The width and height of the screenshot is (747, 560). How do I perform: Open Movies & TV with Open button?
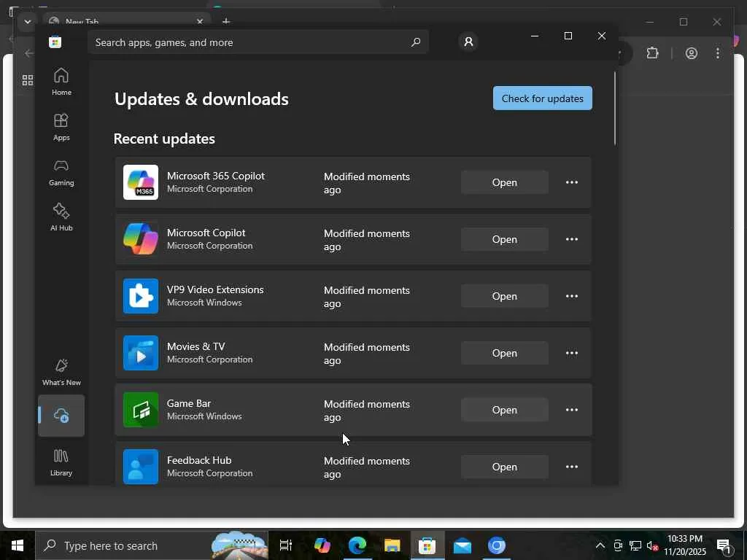pos(505,353)
